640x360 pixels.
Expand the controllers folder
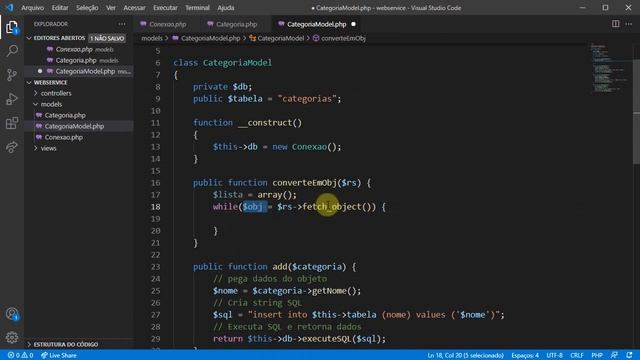click(x=36, y=93)
